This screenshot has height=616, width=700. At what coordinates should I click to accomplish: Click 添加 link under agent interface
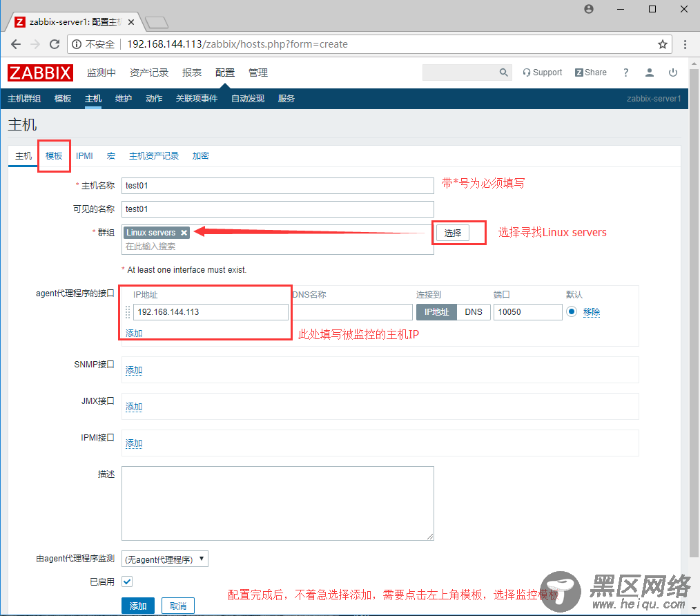point(134,334)
